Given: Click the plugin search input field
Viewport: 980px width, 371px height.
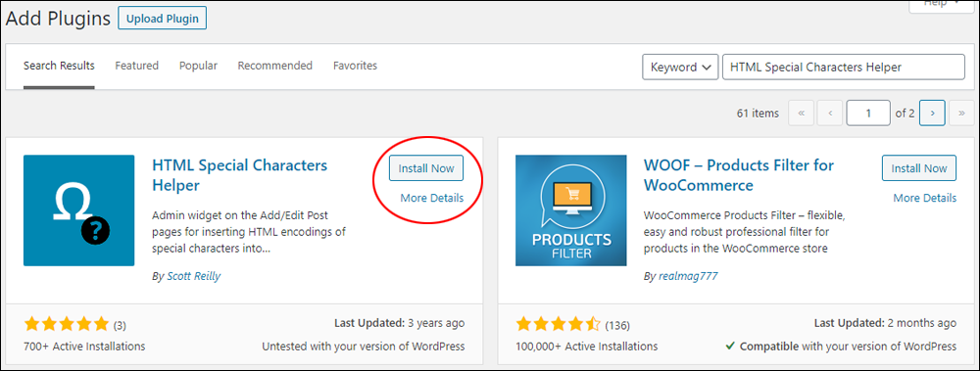Looking at the screenshot, I should 843,67.
